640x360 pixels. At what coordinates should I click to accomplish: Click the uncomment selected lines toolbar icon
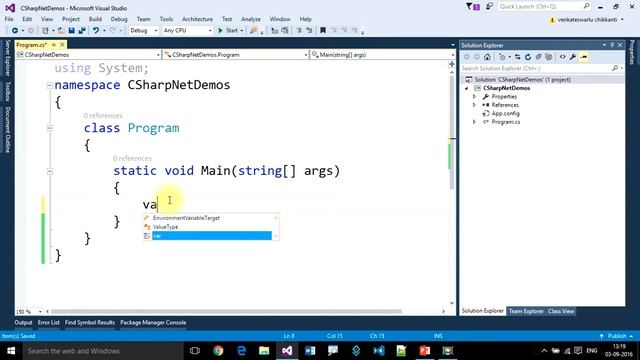tap(309, 31)
